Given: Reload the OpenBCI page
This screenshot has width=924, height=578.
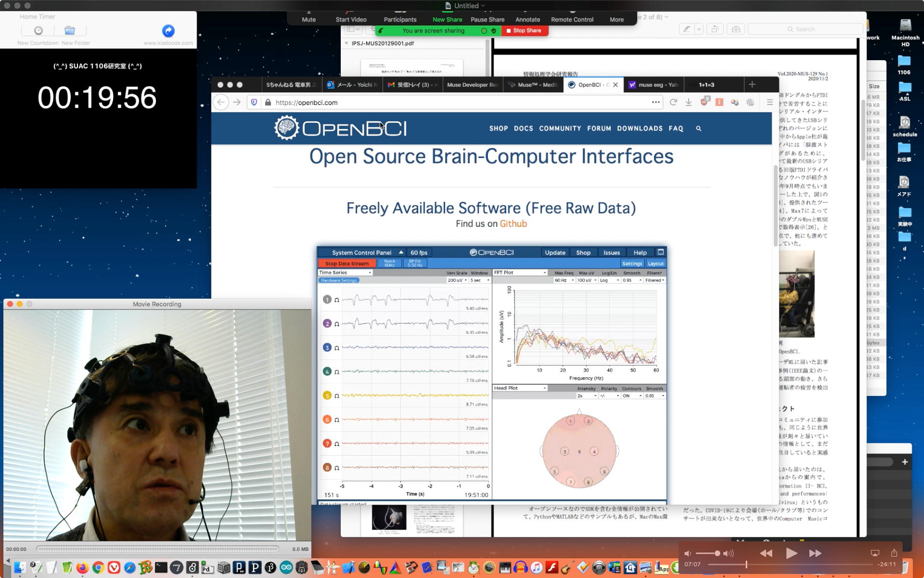Looking at the screenshot, I should click(673, 102).
